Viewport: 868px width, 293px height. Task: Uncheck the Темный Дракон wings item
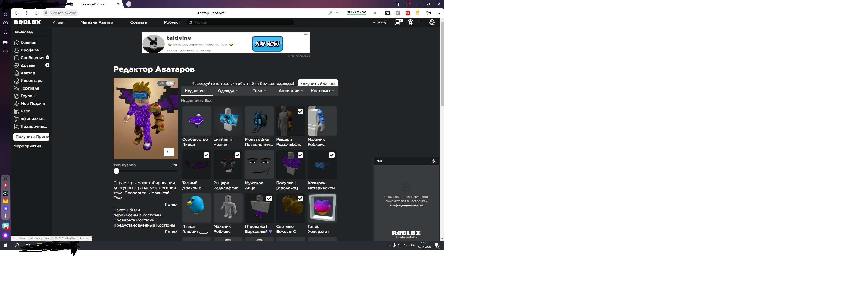[x=206, y=155]
